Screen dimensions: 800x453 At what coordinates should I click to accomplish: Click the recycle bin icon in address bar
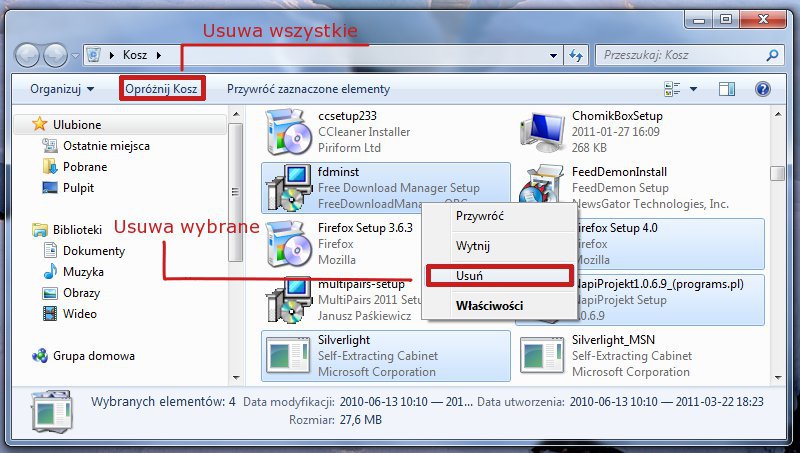click(94, 55)
